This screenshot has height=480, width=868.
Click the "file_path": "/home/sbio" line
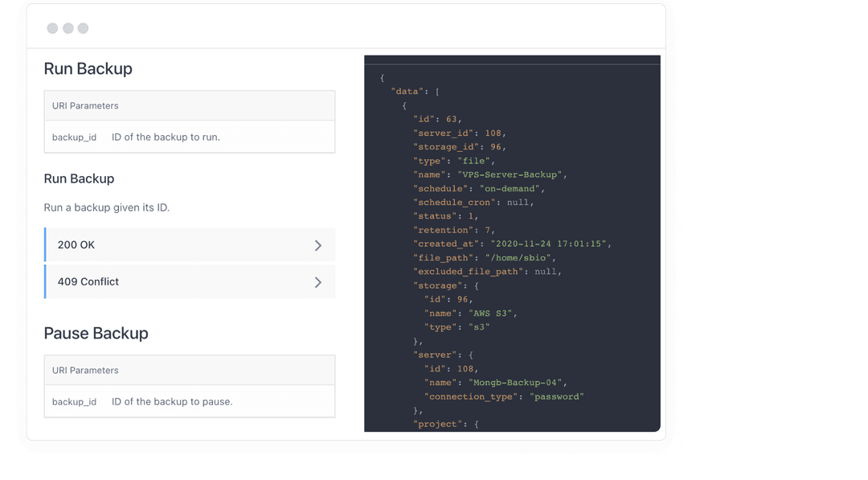click(x=485, y=257)
